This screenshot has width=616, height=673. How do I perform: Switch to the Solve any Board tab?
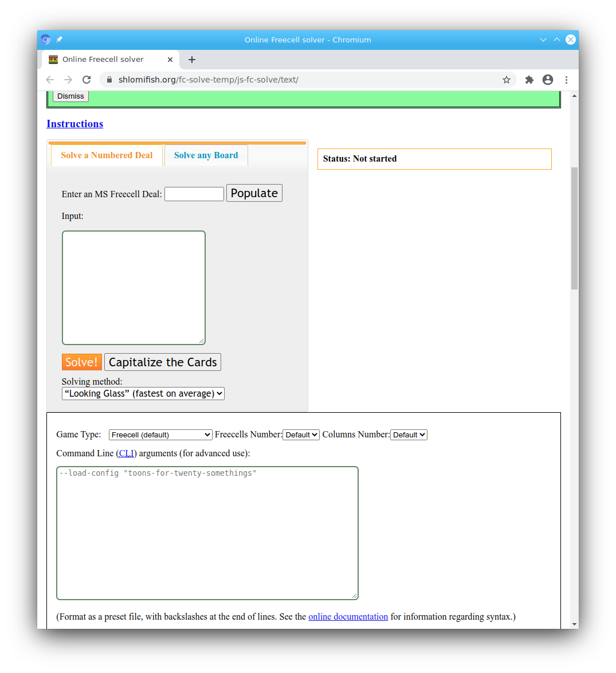[206, 155]
